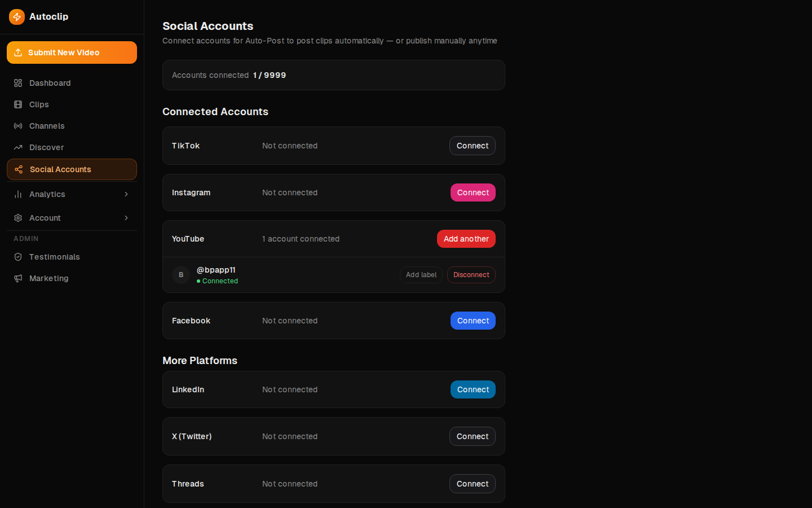812x508 pixels.
Task: Add another YouTube account
Action: (x=466, y=239)
